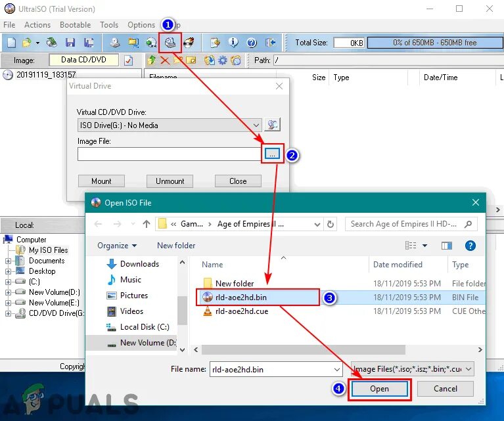This screenshot has width=504, height=421.
Task: Open the Organize dropdown menu
Action: (117, 246)
